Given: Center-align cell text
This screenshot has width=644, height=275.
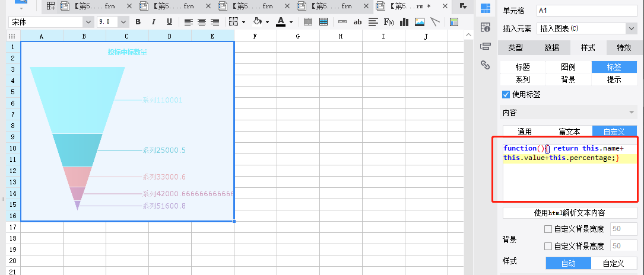Looking at the screenshot, I should click(201, 22).
